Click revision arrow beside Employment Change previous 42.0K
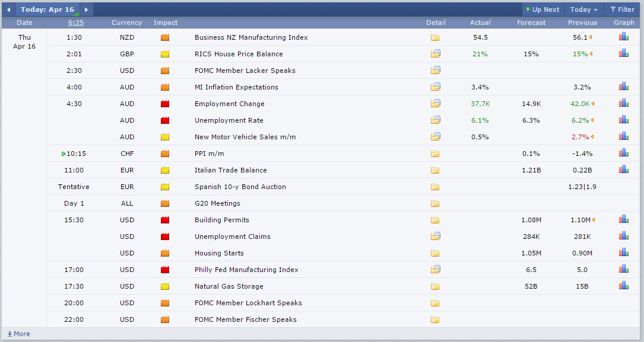 click(593, 104)
